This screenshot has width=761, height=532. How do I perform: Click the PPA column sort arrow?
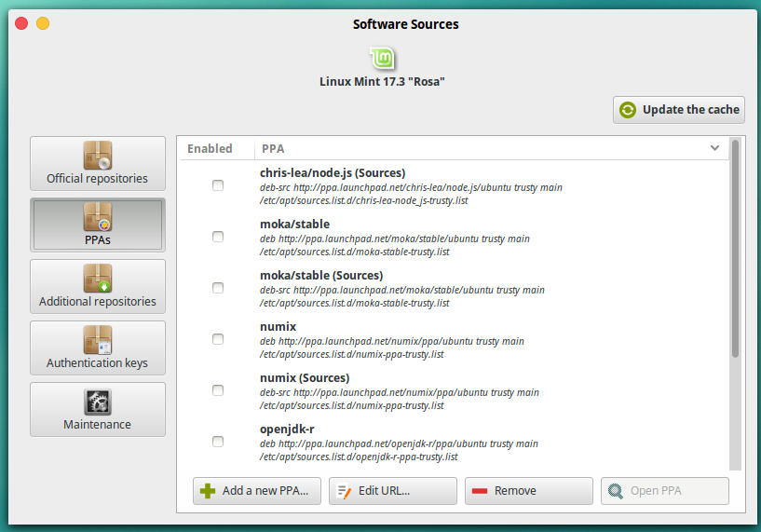[x=714, y=148]
